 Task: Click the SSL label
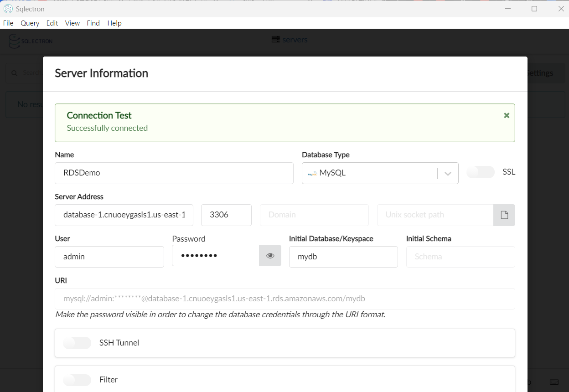pyautogui.click(x=509, y=172)
